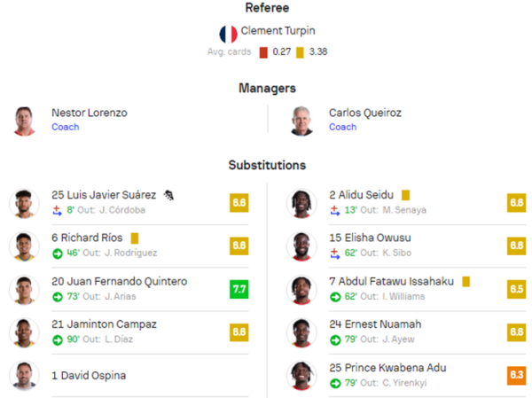Open Nestor Lorenzo's manager profile
532x398 pixels.
coord(90,113)
